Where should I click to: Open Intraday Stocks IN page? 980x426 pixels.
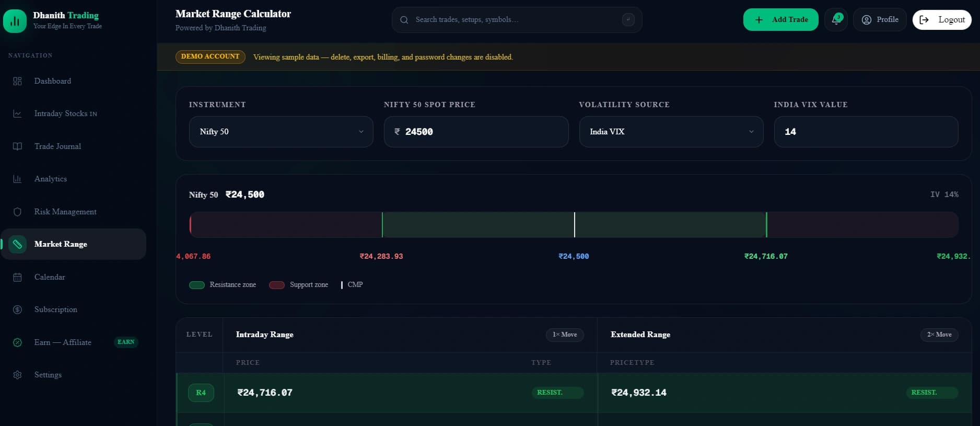click(73, 113)
